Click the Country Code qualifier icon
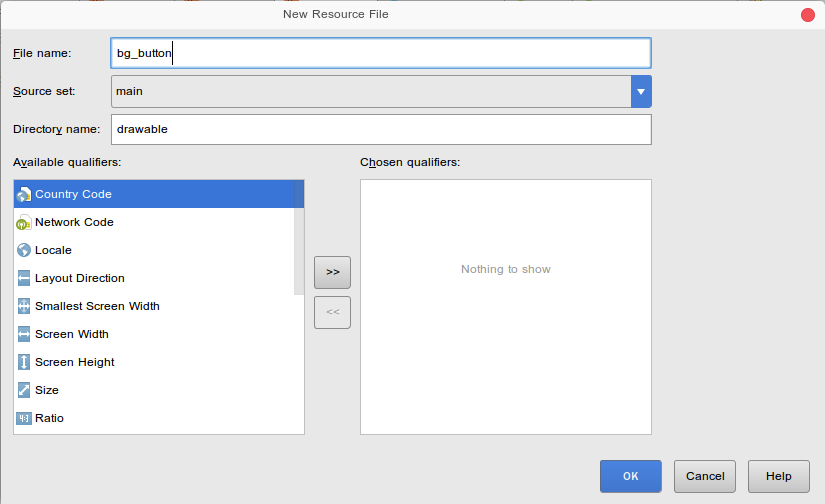825x504 pixels. tap(24, 194)
